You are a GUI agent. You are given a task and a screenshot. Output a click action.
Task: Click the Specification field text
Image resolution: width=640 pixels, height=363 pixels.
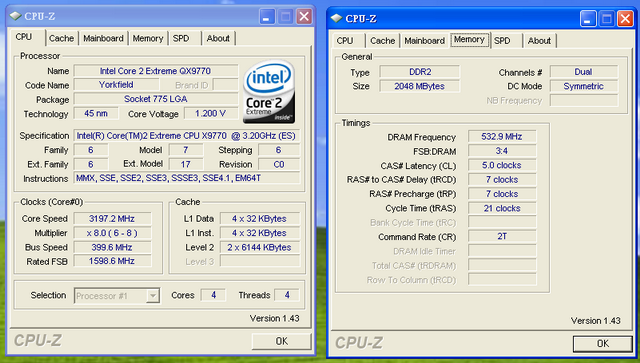tap(186, 136)
